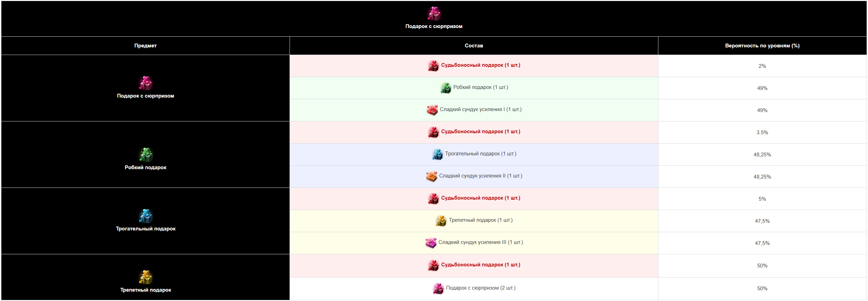Click the blue gift icon next to 'Трогательный подарок (1 шт.)'
The height and width of the screenshot is (301, 868).
[x=438, y=154]
